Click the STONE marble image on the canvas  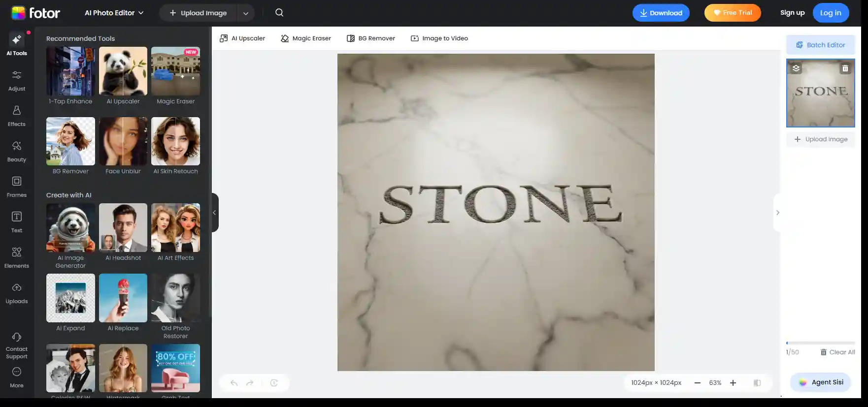(x=496, y=213)
